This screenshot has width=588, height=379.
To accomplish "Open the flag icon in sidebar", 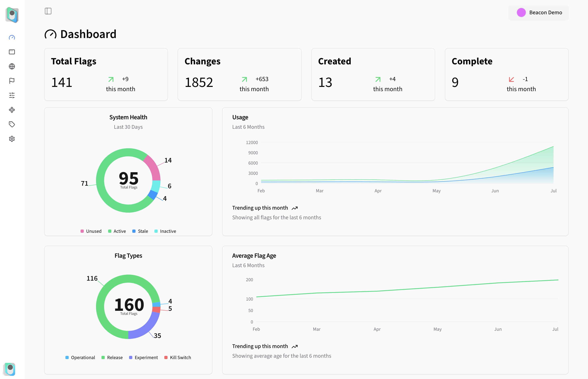I will point(12,81).
